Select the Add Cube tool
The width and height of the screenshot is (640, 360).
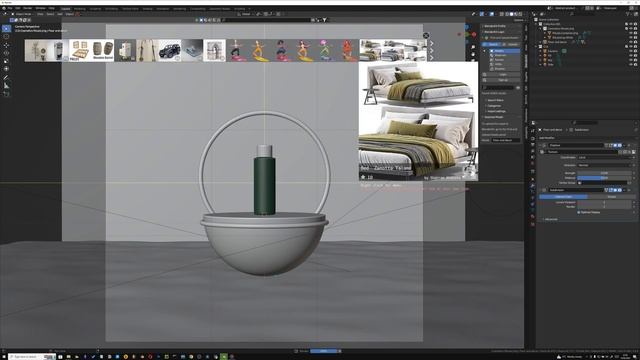(7, 94)
